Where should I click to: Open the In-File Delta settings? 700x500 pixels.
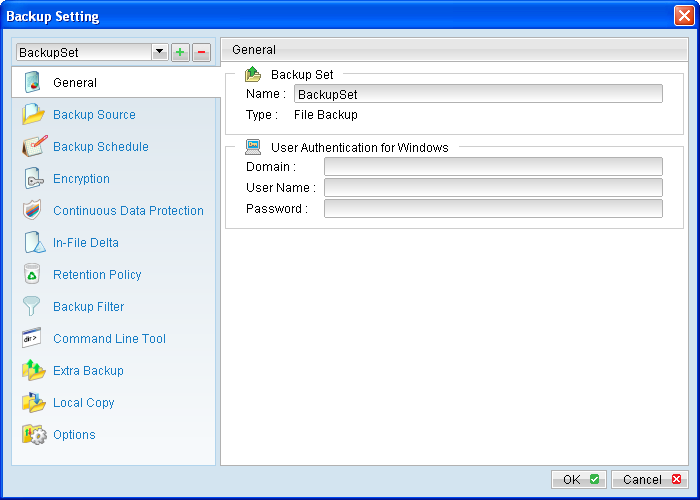85,243
